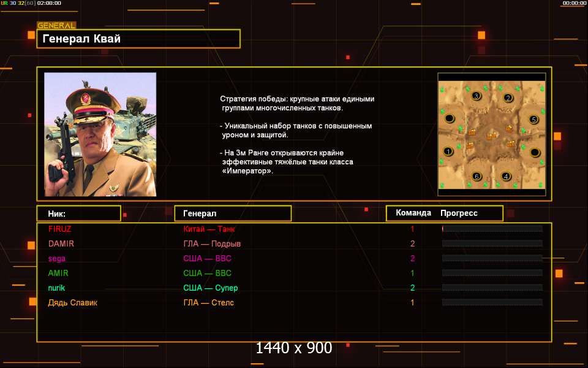Select start position 6 on minimap
Image resolution: width=588 pixels, height=368 pixels.
point(477,176)
